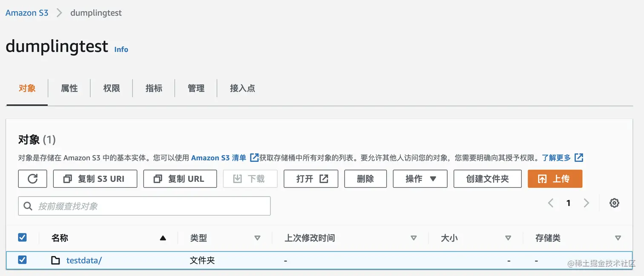
Task: Switch to the 属性 tab
Action: (x=69, y=89)
